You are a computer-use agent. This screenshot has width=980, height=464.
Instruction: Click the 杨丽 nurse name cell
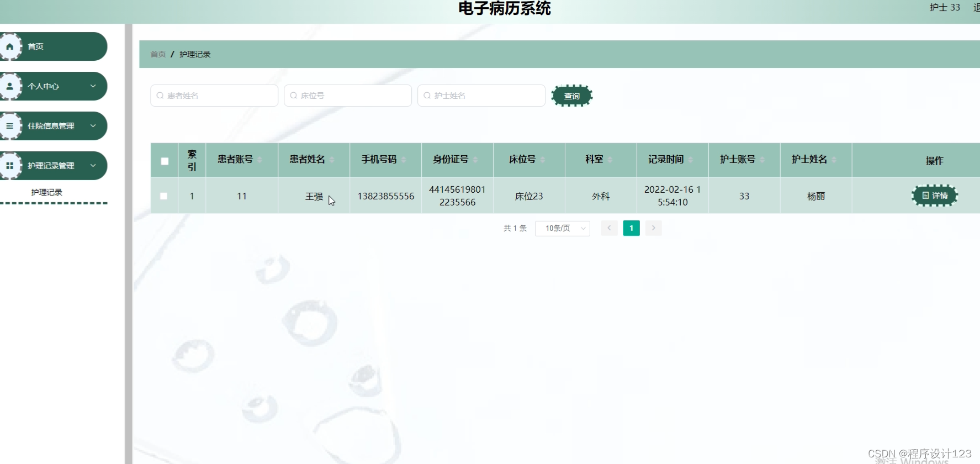coord(816,196)
